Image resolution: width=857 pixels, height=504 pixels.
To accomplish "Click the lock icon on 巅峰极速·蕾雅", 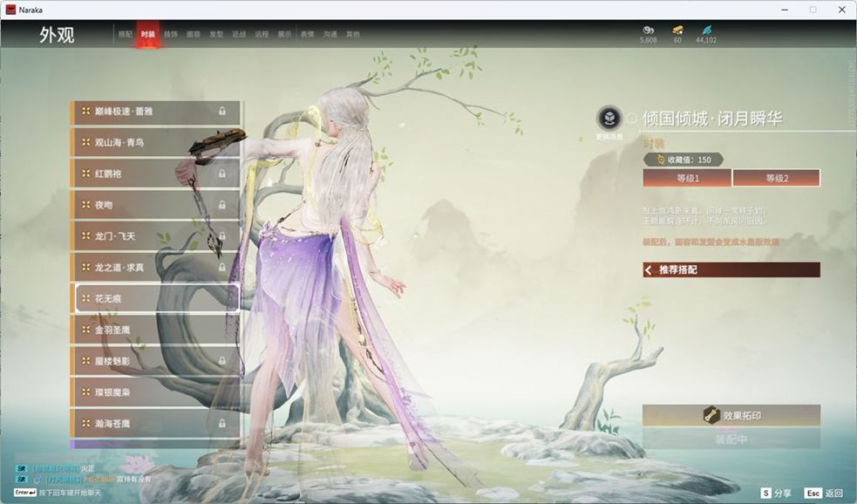I will (222, 112).
